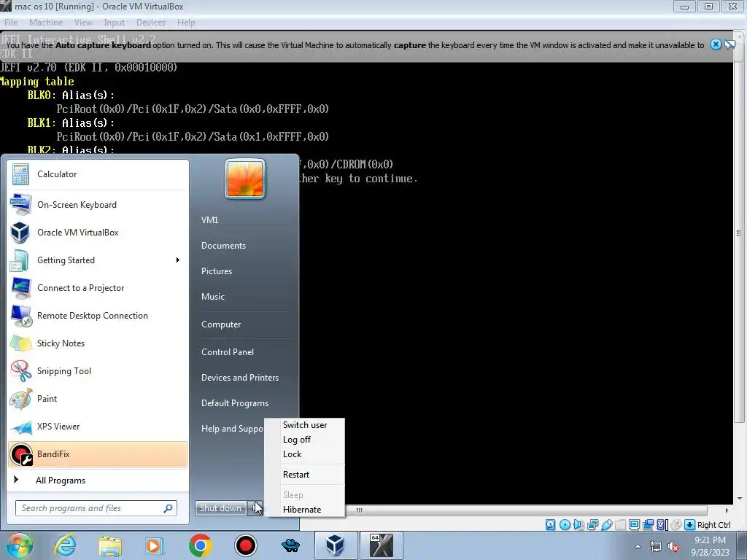
Task: Open VirtualBox Devices menu
Action: point(151,23)
